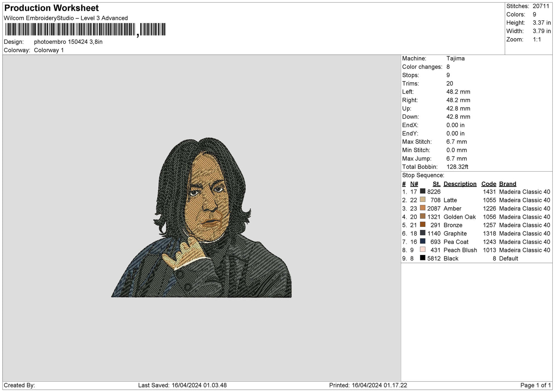Image resolution: width=555 pixels, height=392 pixels.
Task: Click thread code 1243
Action: (490, 242)
